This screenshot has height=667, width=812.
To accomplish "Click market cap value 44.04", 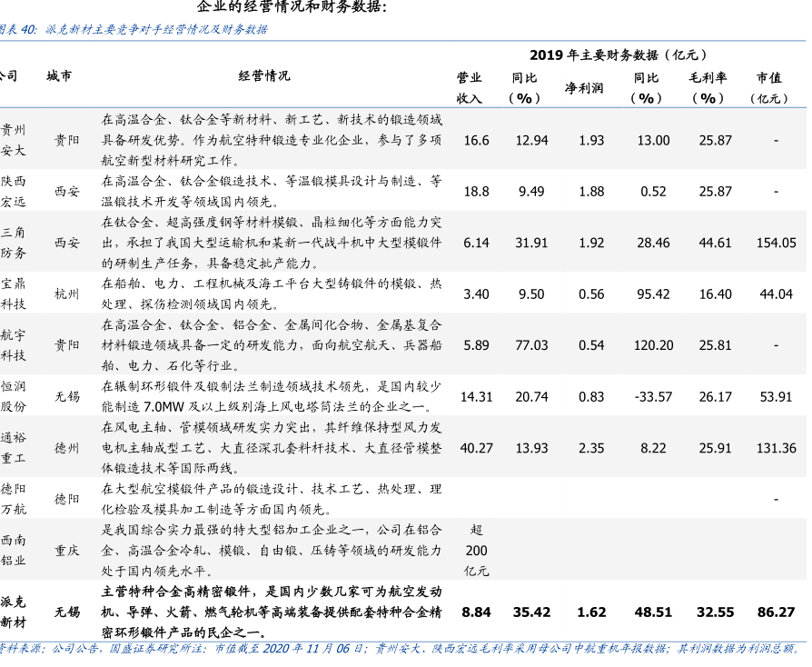I will [x=777, y=294].
